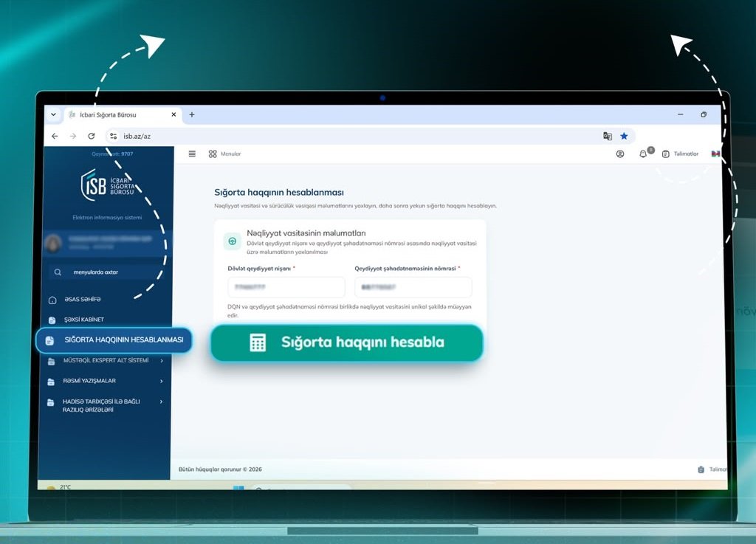Open the translate page icon
The width and height of the screenshot is (756, 544).
(608, 137)
